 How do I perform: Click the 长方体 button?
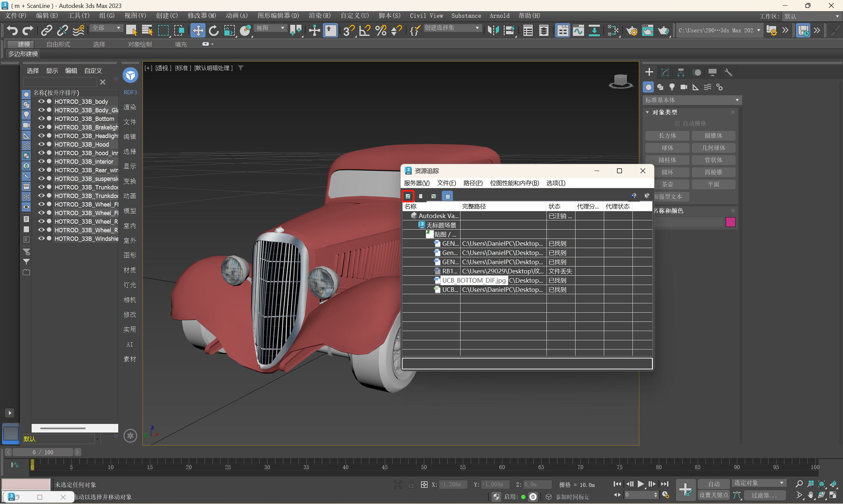coord(667,136)
